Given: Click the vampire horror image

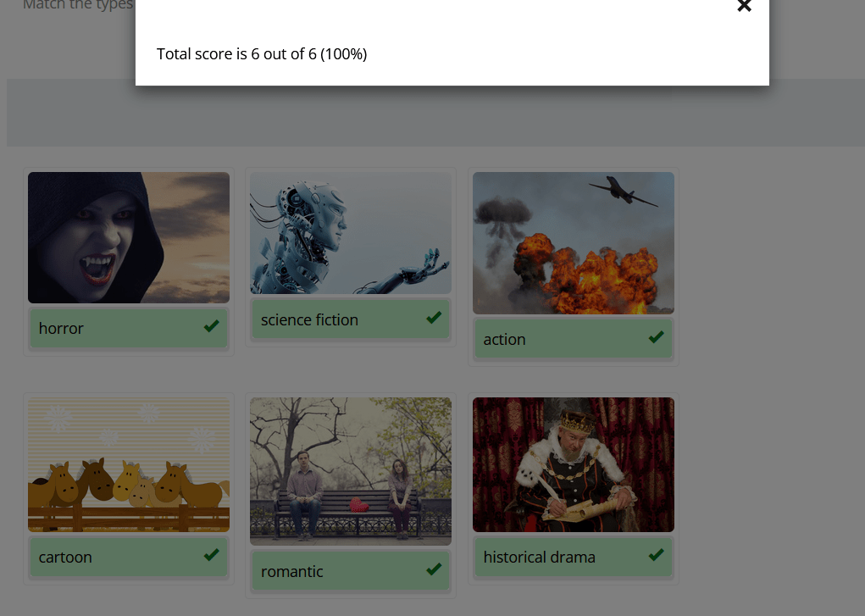Looking at the screenshot, I should 129,237.
